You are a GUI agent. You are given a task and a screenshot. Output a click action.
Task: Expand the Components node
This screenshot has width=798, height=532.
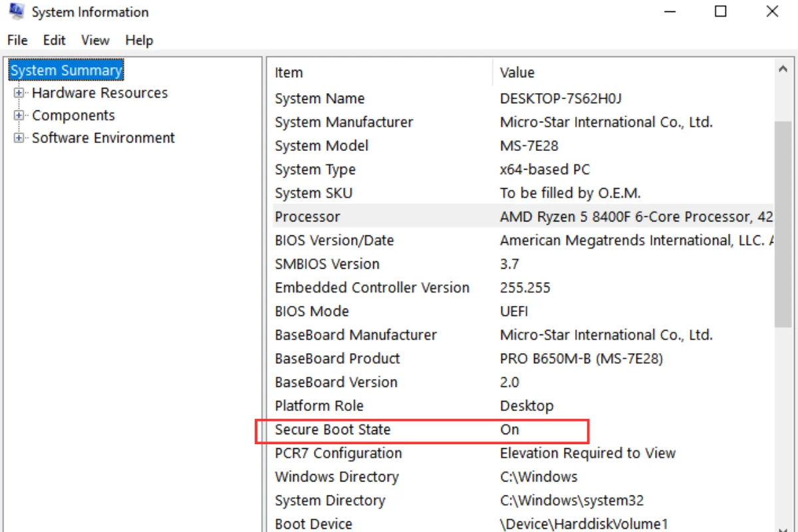pyautogui.click(x=19, y=116)
